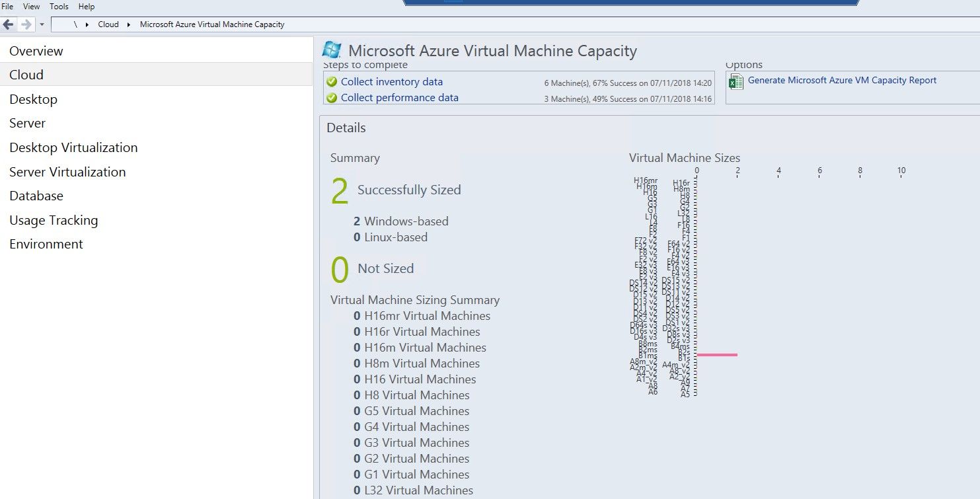Click Virtual Machine Sizing Summary heading
The height and width of the screenshot is (499, 980).
[x=415, y=300]
